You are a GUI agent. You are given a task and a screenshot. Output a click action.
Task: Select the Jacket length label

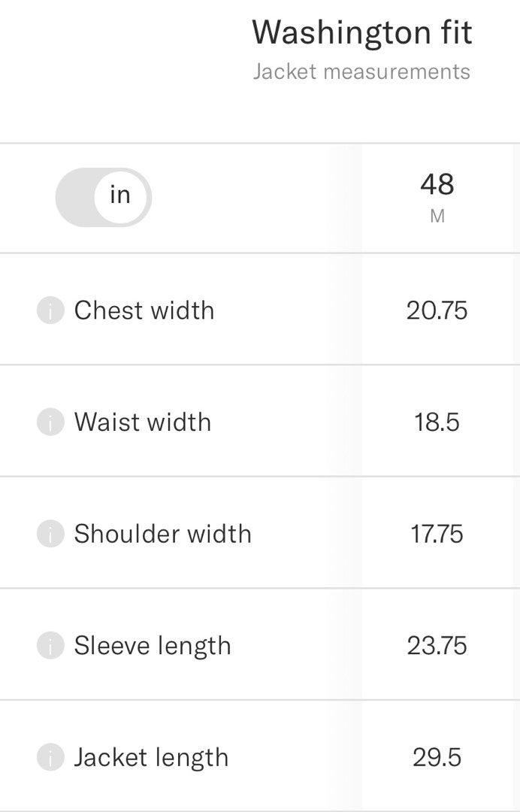point(151,757)
